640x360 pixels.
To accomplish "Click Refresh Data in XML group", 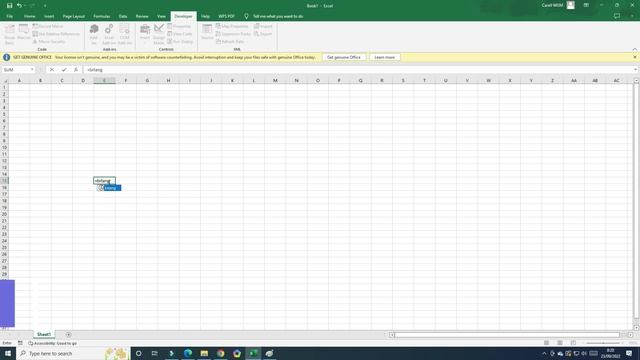I will click(230, 42).
